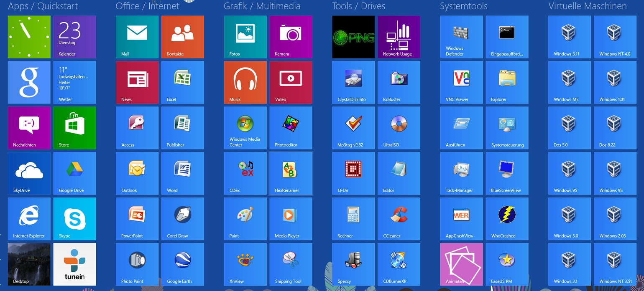The height and width of the screenshot is (291, 644).
Task: Launch Outlook tile
Action: click(137, 173)
